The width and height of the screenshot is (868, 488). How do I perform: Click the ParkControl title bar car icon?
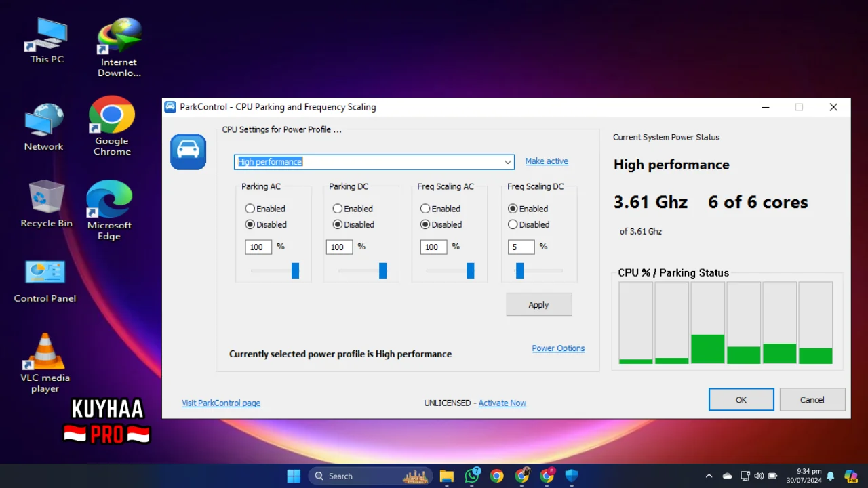pyautogui.click(x=170, y=107)
